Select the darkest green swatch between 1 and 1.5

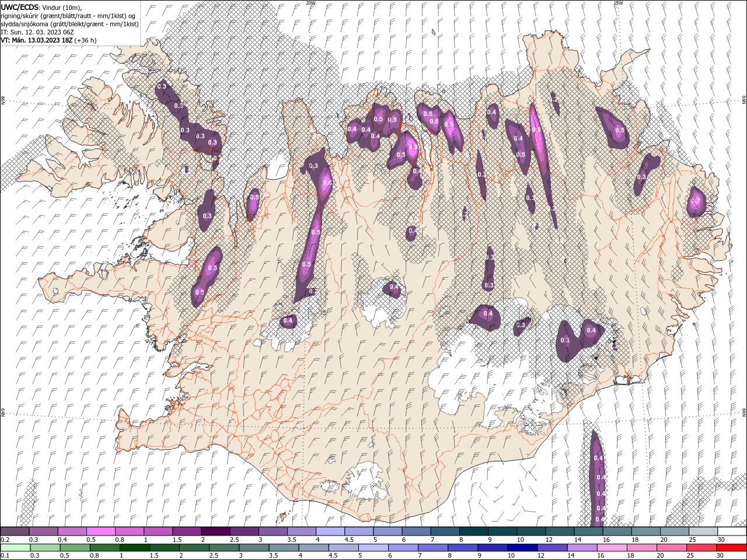pyautogui.click(x=134, y=548)
